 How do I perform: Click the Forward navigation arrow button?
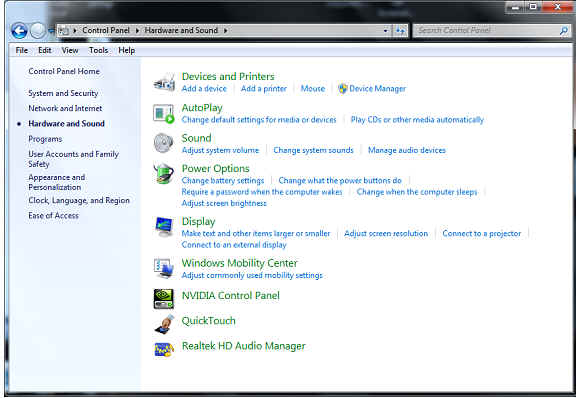coord(37,31)
